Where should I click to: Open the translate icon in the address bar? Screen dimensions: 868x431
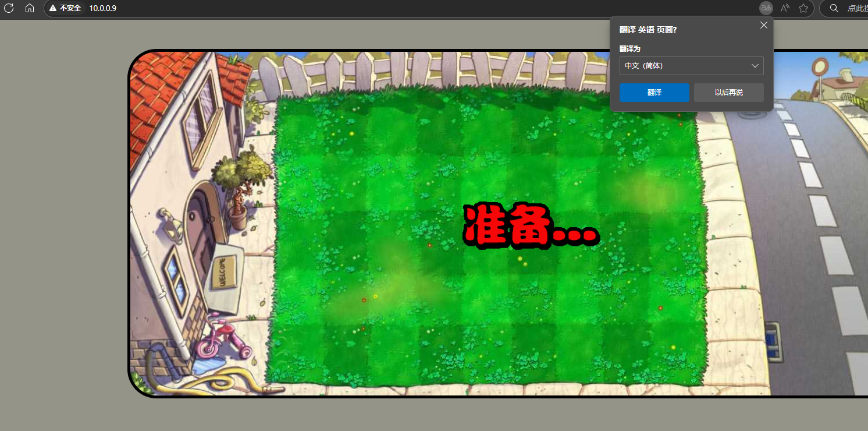point(766,8)
